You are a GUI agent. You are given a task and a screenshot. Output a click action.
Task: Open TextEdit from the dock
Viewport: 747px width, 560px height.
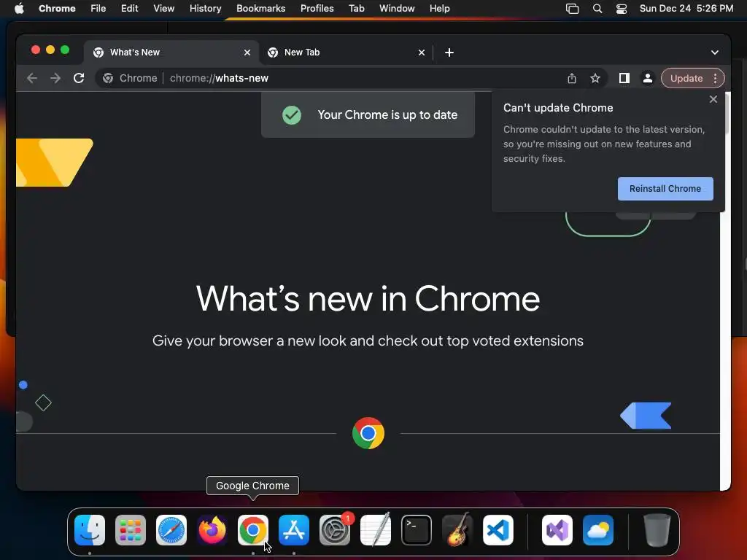pyautogui.click(x=376, y=530)
